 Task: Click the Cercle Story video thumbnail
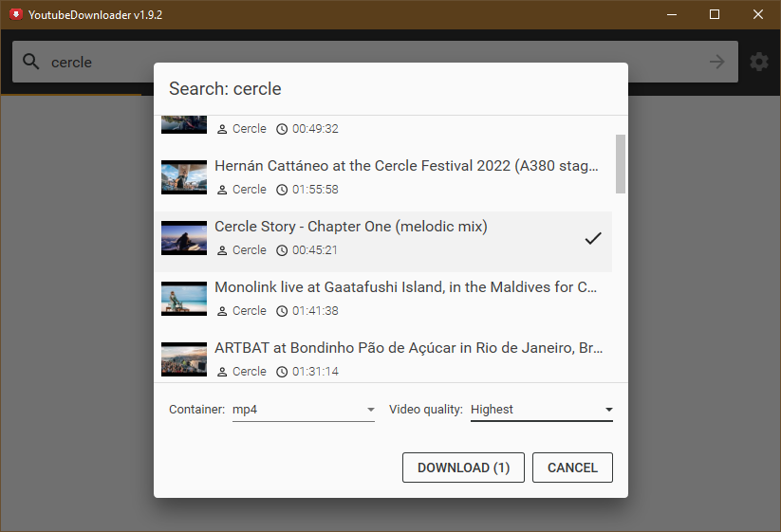click(184, 238)
